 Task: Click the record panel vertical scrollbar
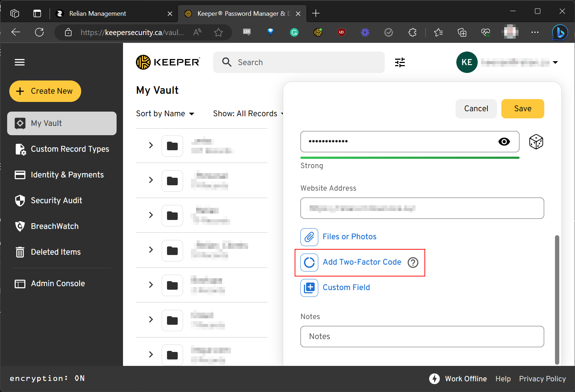557,300
